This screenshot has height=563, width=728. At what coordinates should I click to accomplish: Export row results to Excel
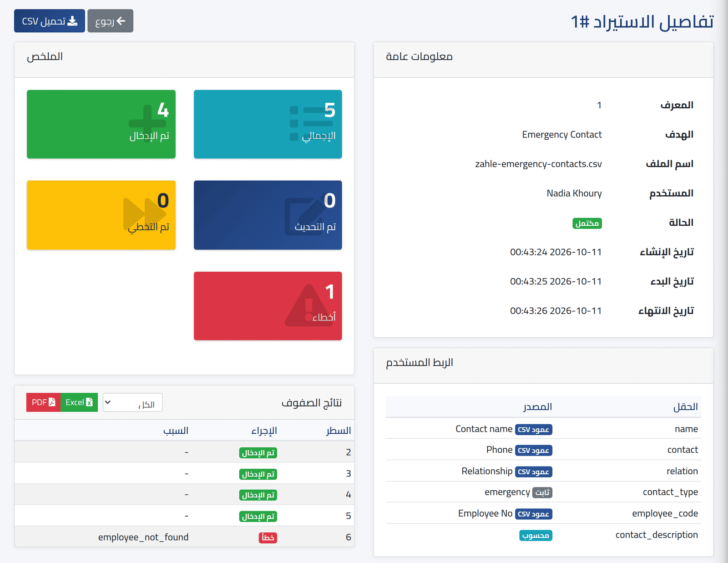click(x=79, y=402)
